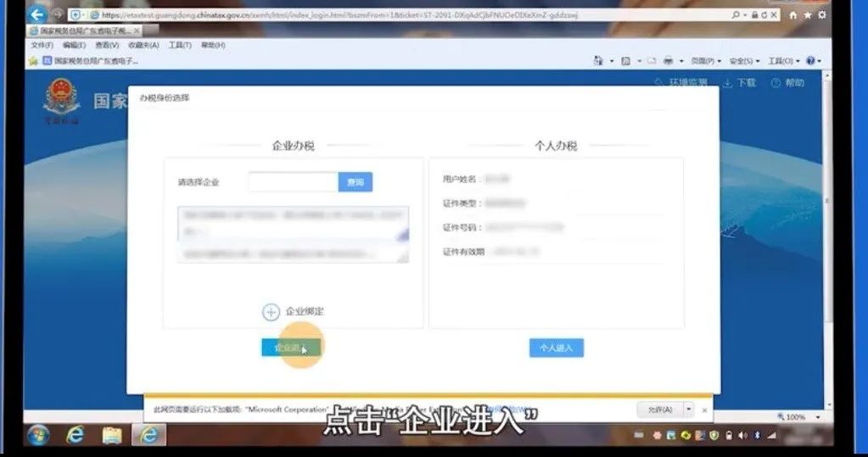Open pinned Internet Explorer taskbar icon

75,436
